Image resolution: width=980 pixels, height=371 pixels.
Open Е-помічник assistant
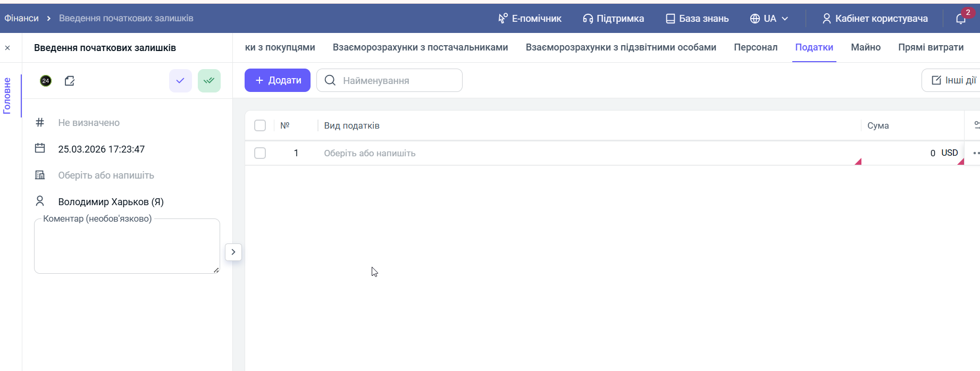530,19
